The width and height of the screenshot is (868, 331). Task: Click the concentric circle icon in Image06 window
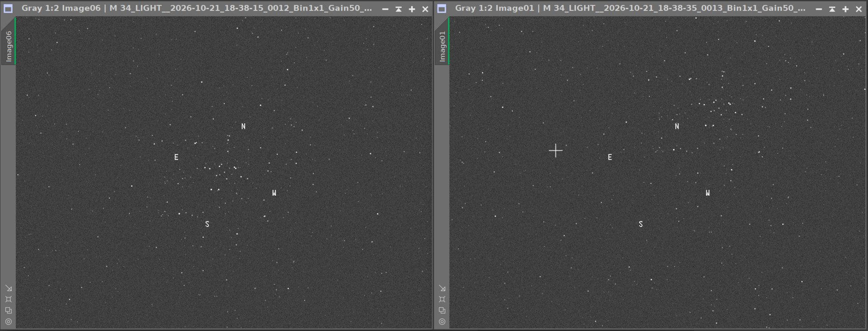tap(9, 322)
